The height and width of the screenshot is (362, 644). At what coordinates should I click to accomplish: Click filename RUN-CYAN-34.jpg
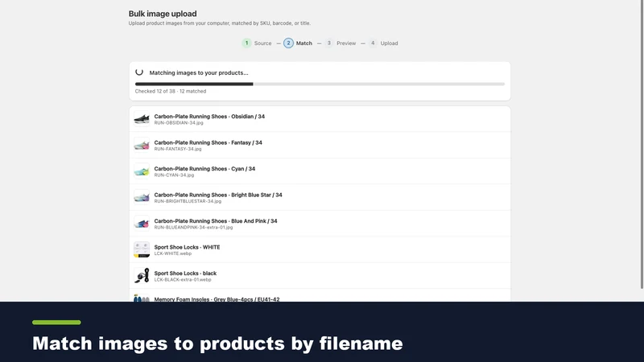(174, 175)
